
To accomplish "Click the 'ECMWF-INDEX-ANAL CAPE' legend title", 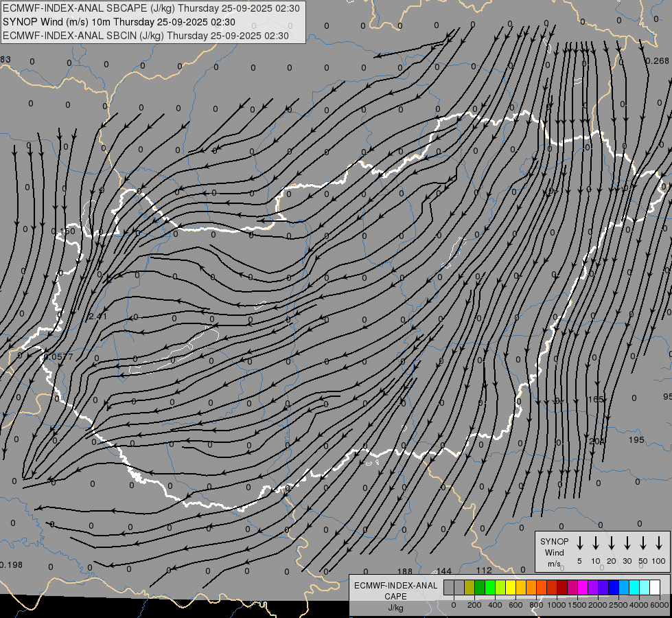I will tap(395, 591).
